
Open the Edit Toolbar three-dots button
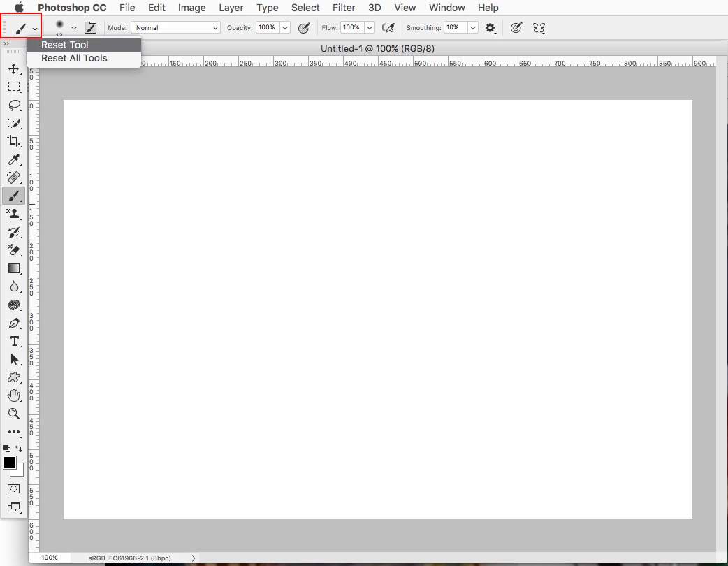14,432
